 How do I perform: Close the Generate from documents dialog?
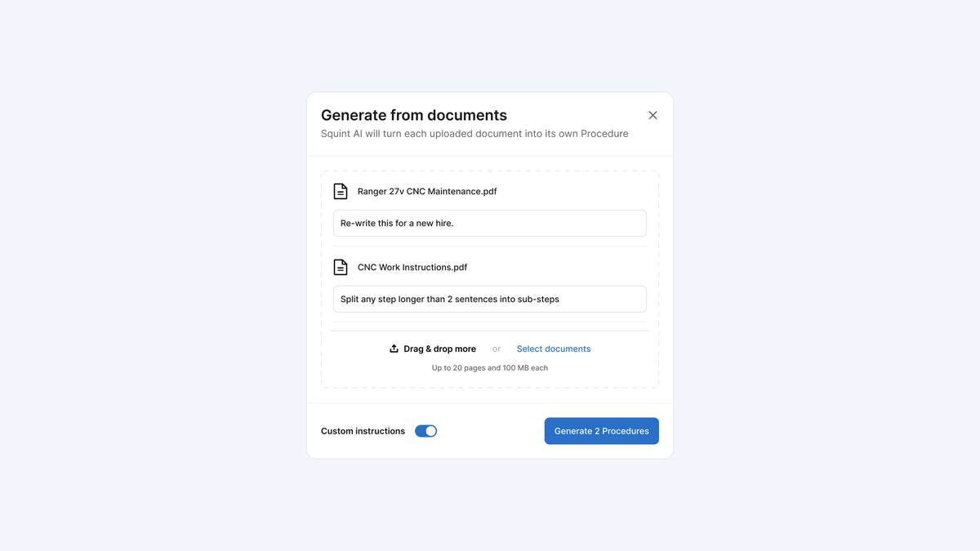click(x=653, y=115)
